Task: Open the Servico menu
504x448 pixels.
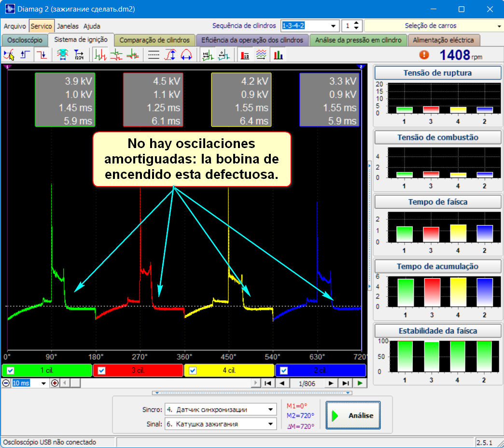Action: click(x=41, y=26)
